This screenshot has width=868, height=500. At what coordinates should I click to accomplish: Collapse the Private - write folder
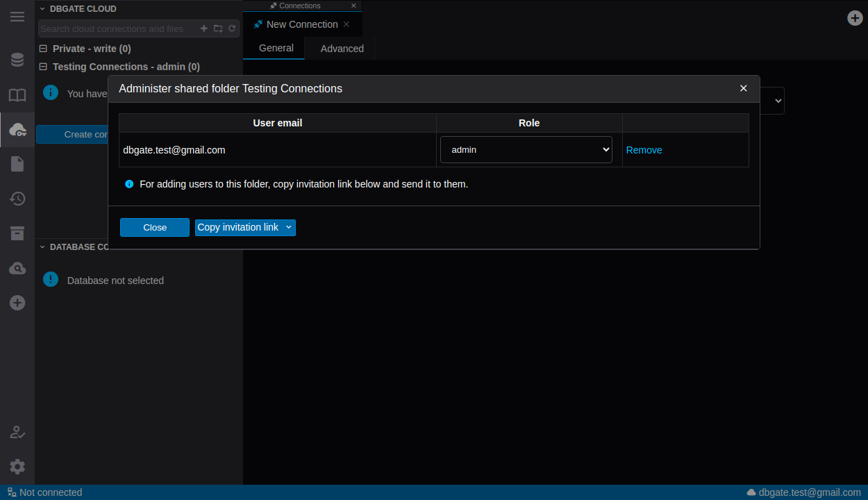point(43,49)
